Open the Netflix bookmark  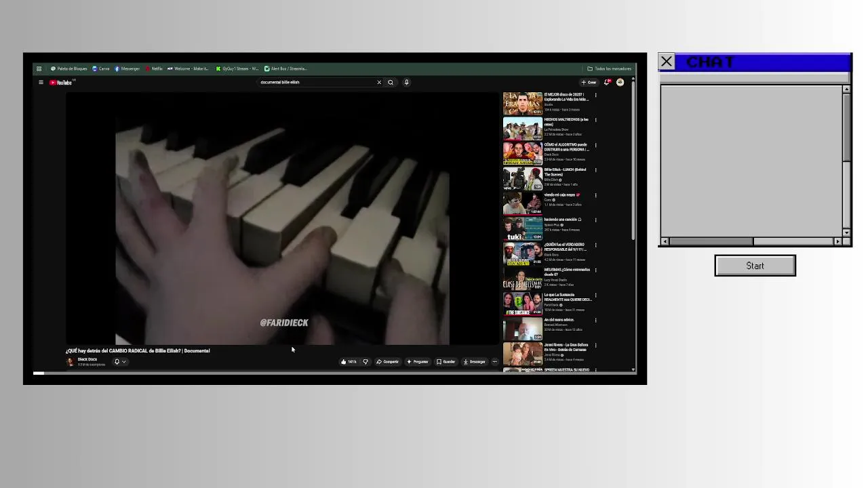coord(154,68)
